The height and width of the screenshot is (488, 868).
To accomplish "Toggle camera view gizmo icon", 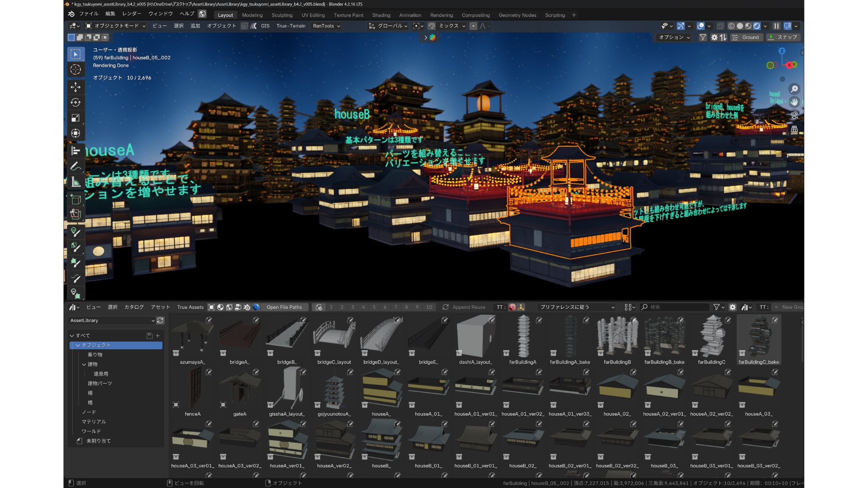I will pos(794,116).
